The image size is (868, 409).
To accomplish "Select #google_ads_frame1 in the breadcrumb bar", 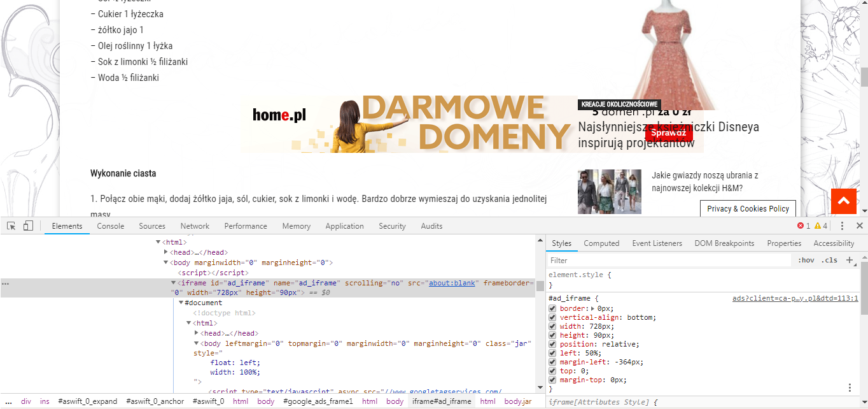I will click(x=318, y=401).
